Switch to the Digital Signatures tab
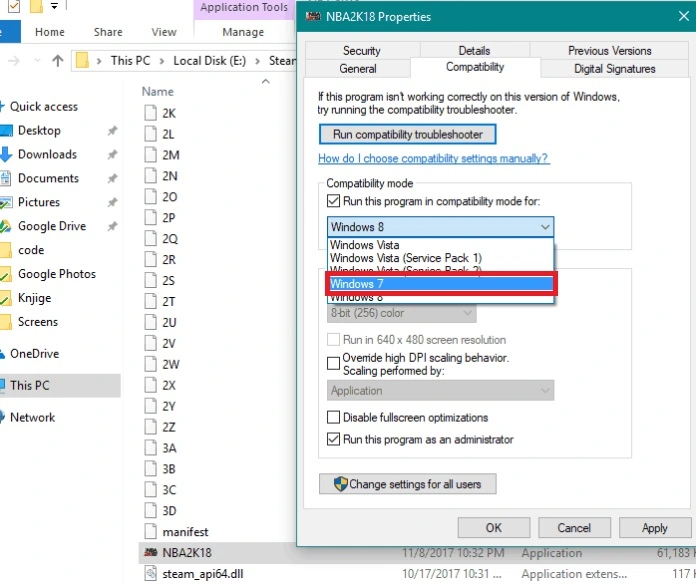696x585 pixels. (x=614, y=69)
